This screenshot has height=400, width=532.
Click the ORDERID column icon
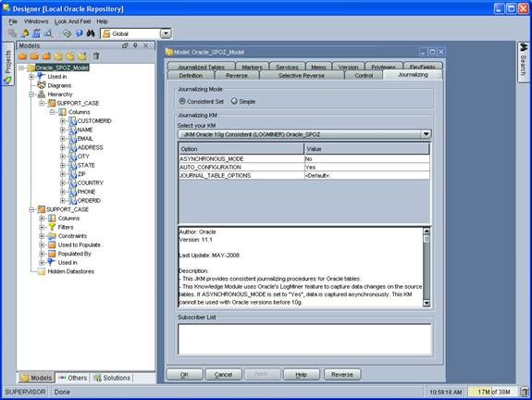[x=72, y=200]
